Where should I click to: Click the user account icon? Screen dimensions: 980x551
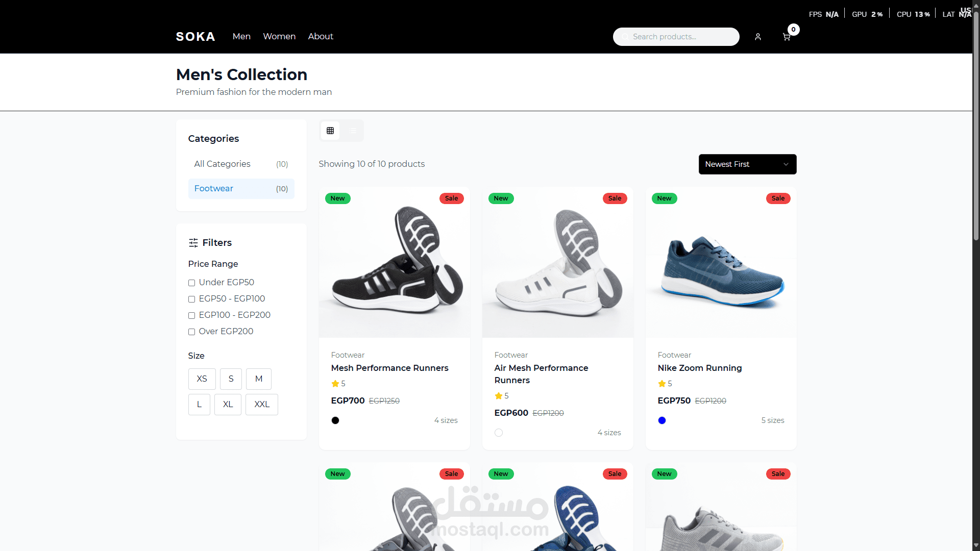[x=758, y=37]
